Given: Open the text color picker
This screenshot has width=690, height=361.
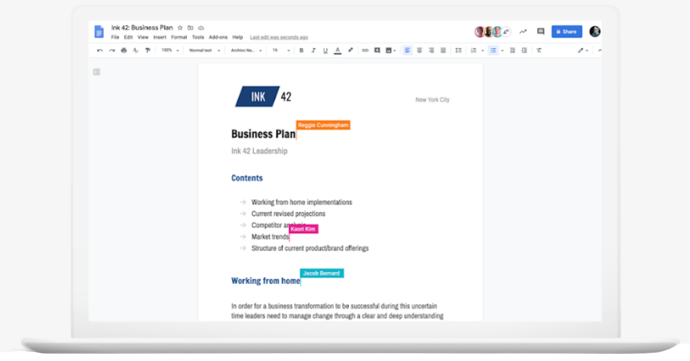Looking at the screenshot, I should click(x=338, y=51).
